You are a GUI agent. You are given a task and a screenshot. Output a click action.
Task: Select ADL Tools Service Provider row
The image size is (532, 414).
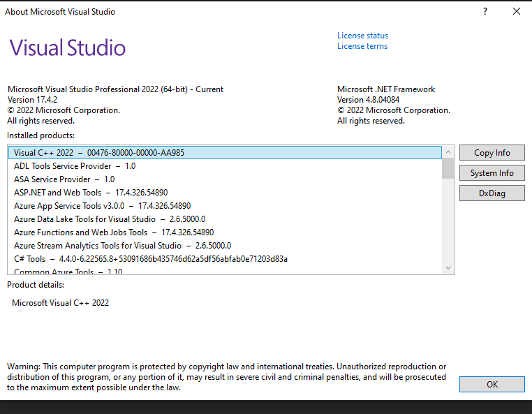pyautogui.click(x=225, y=166)
